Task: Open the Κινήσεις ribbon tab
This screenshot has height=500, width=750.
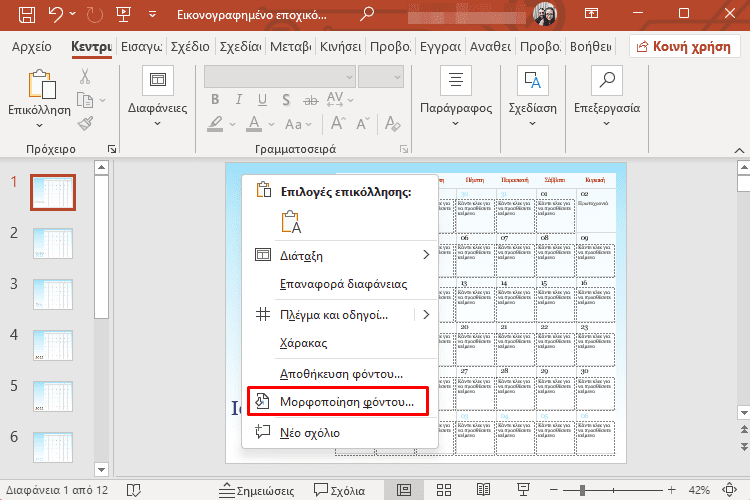Action: (x=341, y=46)
